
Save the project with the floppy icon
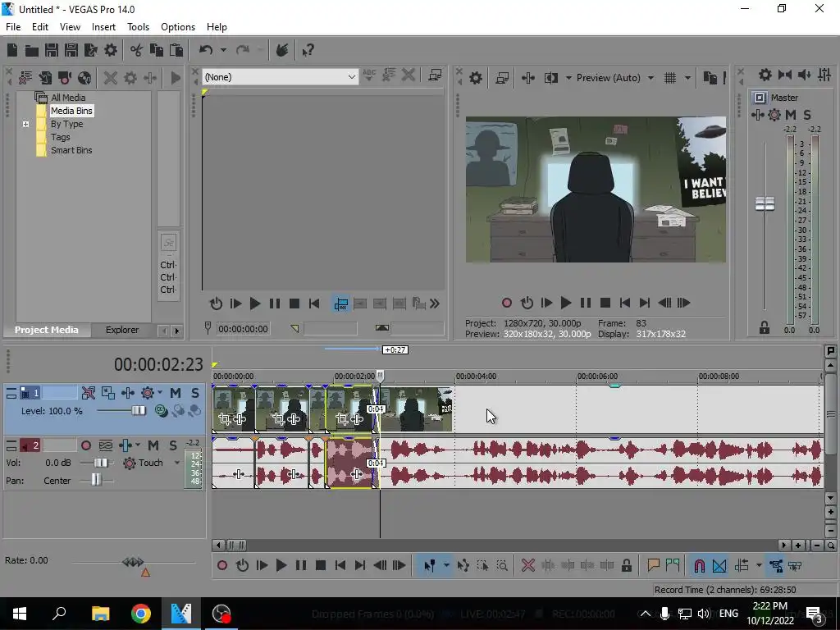(x=52, y=50)
